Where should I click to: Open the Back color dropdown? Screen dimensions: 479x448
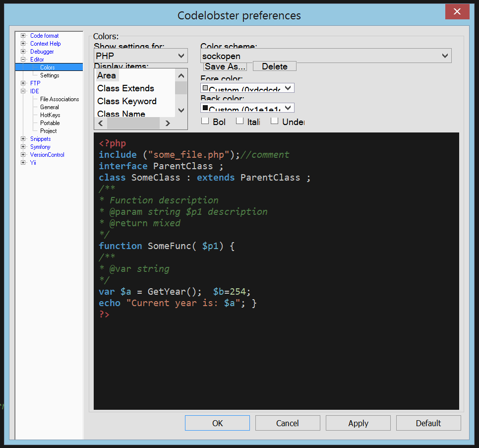247,108
